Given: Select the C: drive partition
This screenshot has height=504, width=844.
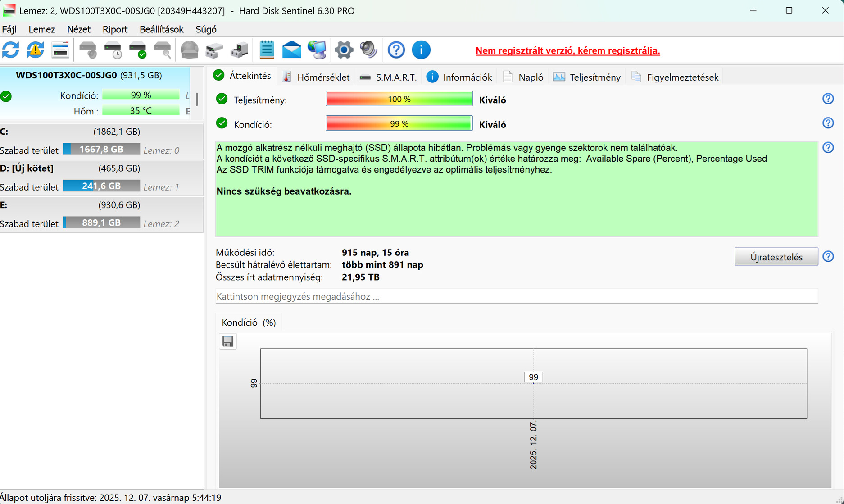Looking at the screenshot, I should pos(101,141).
